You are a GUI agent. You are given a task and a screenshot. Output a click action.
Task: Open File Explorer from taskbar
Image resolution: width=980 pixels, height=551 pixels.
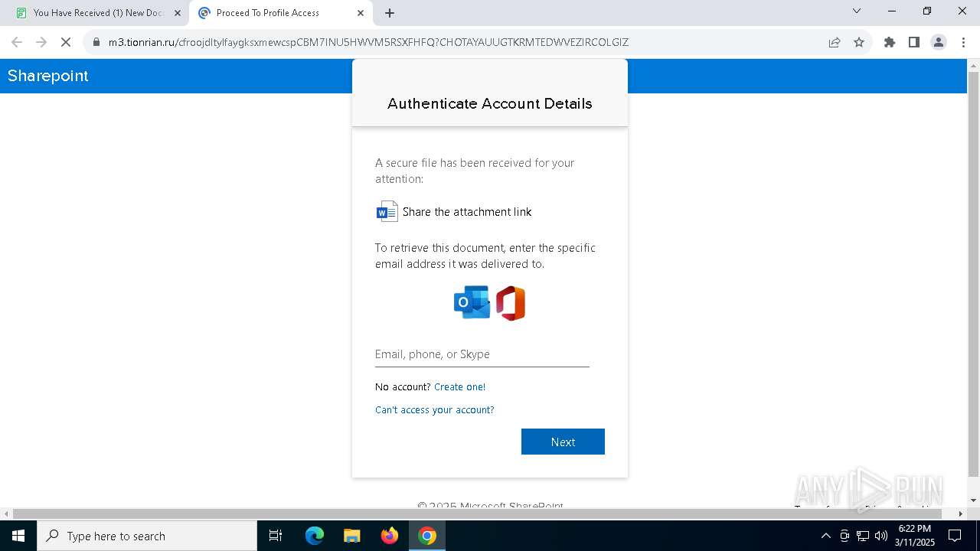(x=351, y=536)
